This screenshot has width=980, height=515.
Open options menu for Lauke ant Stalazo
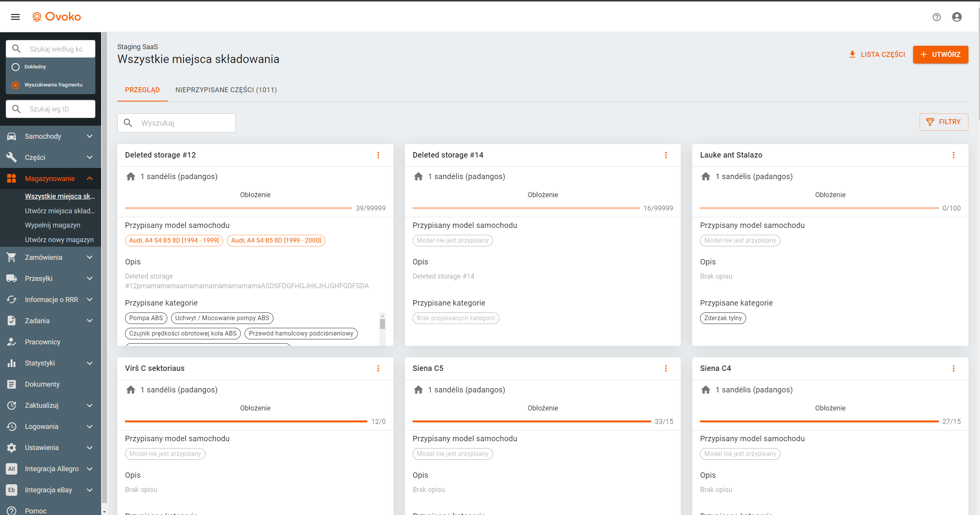pyautogui.click(x=953, y=155)
